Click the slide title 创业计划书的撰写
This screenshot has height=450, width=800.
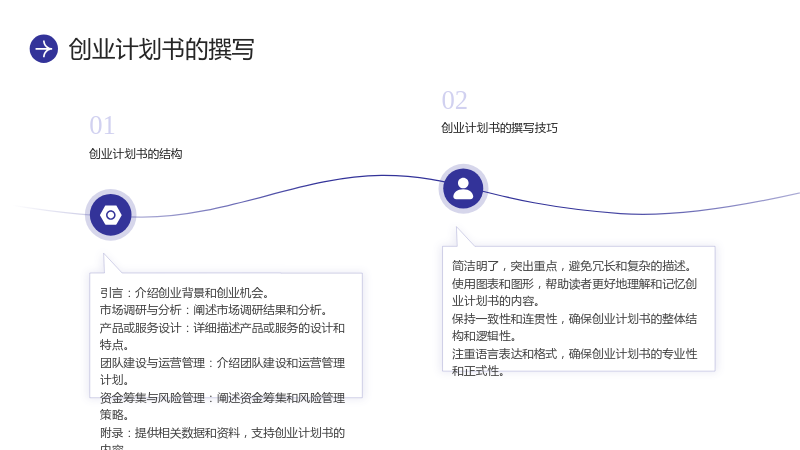pos(161,49)
